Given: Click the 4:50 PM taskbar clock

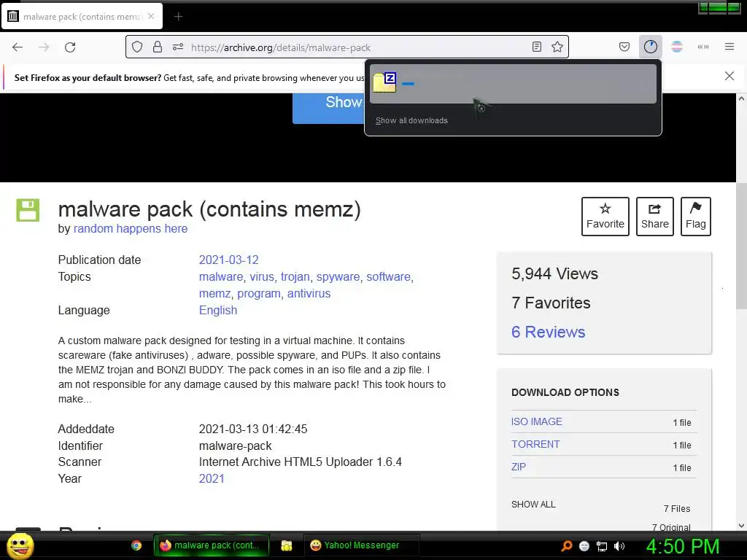Looking at the screenshot, I should point(683,546).
